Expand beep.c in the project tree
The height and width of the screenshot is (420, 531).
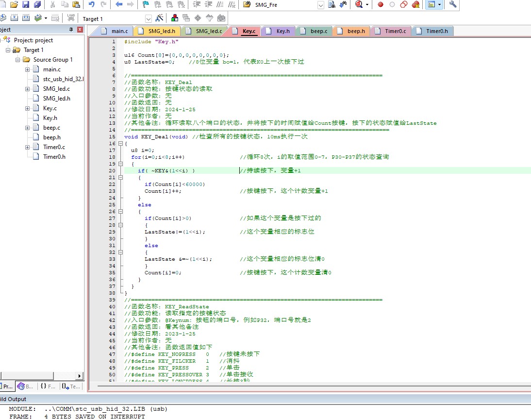point(28,128)
